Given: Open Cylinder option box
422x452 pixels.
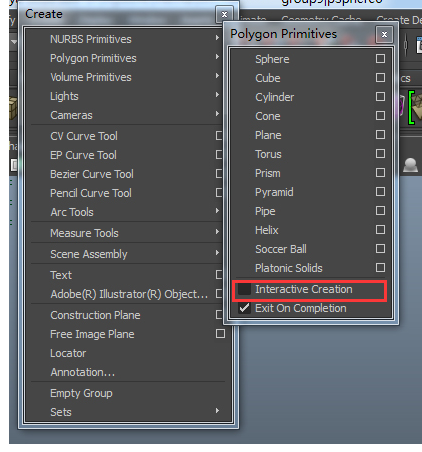Looking at the screenshot, I should 380,97.
